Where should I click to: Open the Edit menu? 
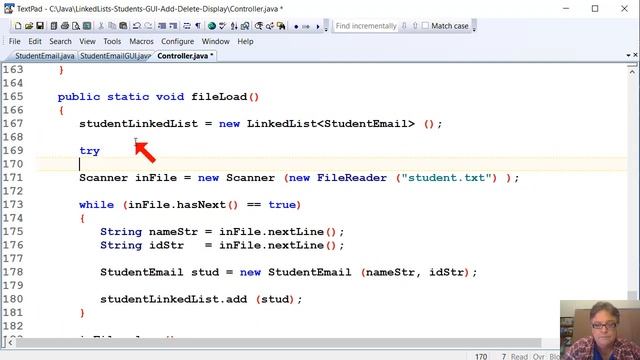[x=35, y=41]
